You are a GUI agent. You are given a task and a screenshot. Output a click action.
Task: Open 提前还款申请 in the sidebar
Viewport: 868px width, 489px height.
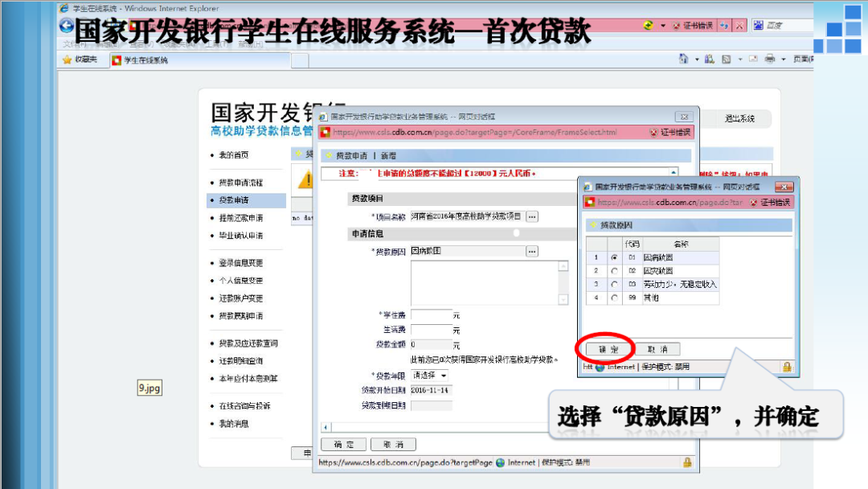point(241,218)
